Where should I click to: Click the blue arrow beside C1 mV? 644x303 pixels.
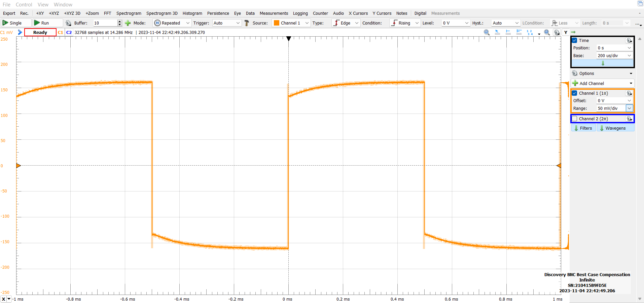(x=20, y=32)
